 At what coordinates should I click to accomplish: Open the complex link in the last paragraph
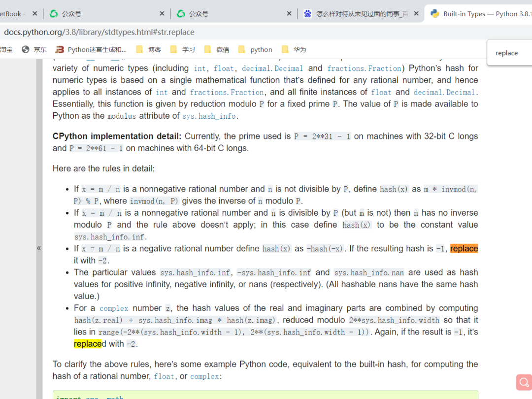point(204,377)
